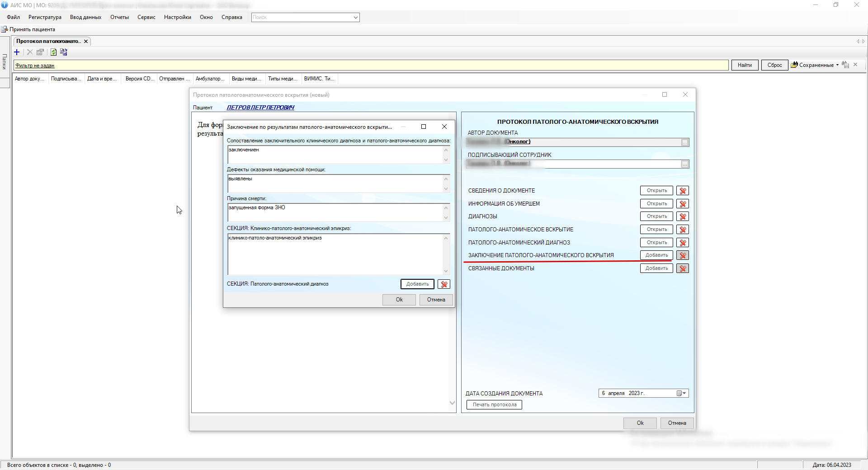Click Фильтр не задан link
This screenshot has width=868, height=470.
35,66
